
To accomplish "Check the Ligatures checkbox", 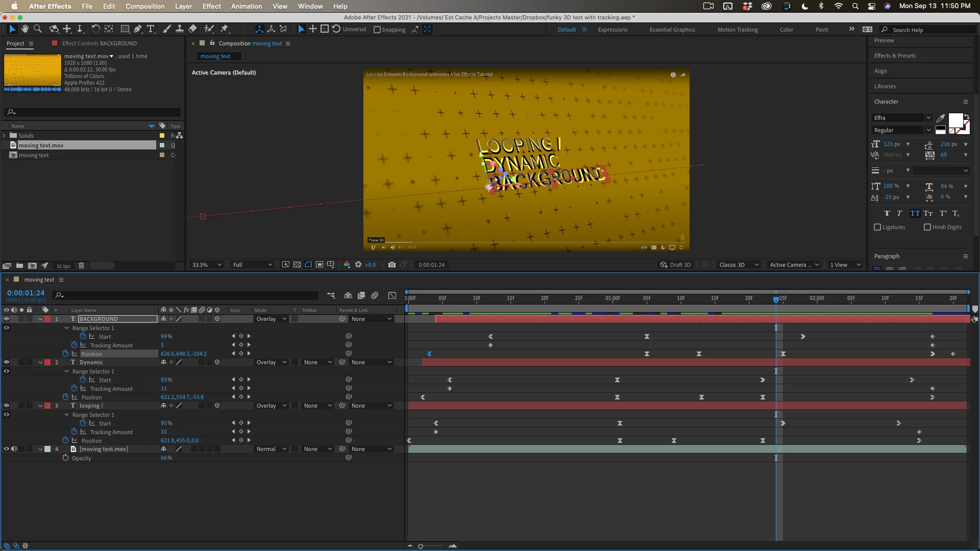I will tap(877, 227).
